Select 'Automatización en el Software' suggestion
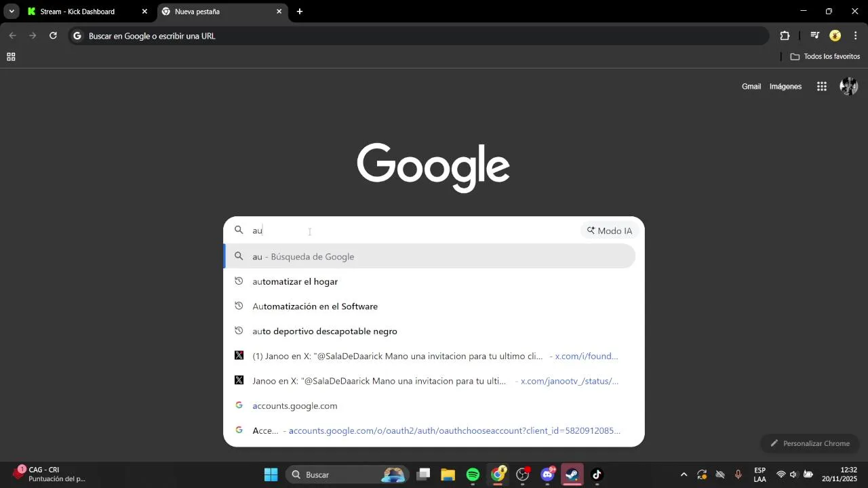 pyautogui.click(x=430, y=306)
